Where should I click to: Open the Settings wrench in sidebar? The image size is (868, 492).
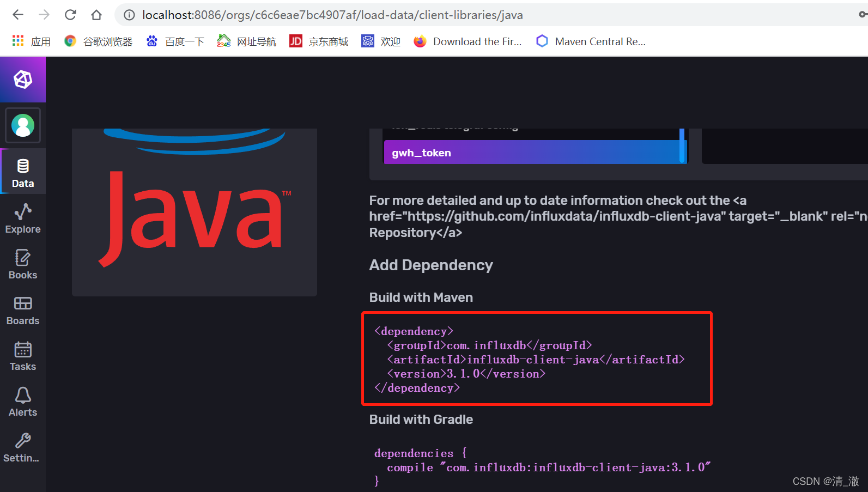23,447
